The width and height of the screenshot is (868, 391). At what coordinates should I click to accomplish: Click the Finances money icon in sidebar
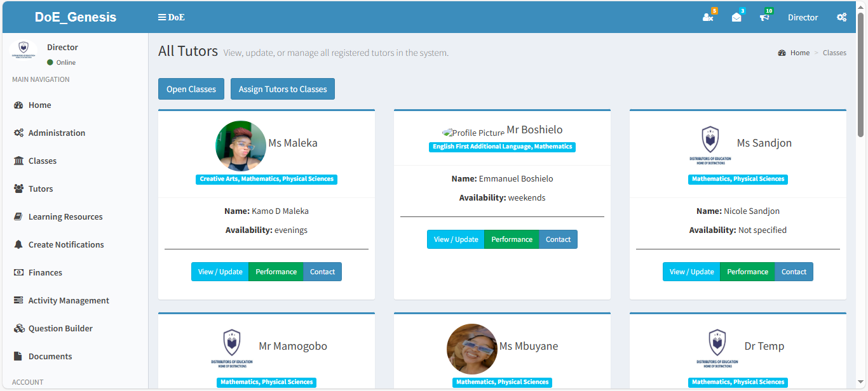(18, 273)
